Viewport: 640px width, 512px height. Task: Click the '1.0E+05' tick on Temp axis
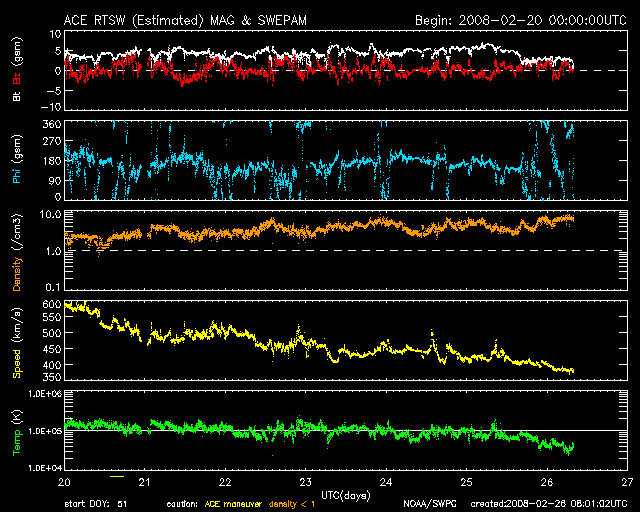pos(45,431)
